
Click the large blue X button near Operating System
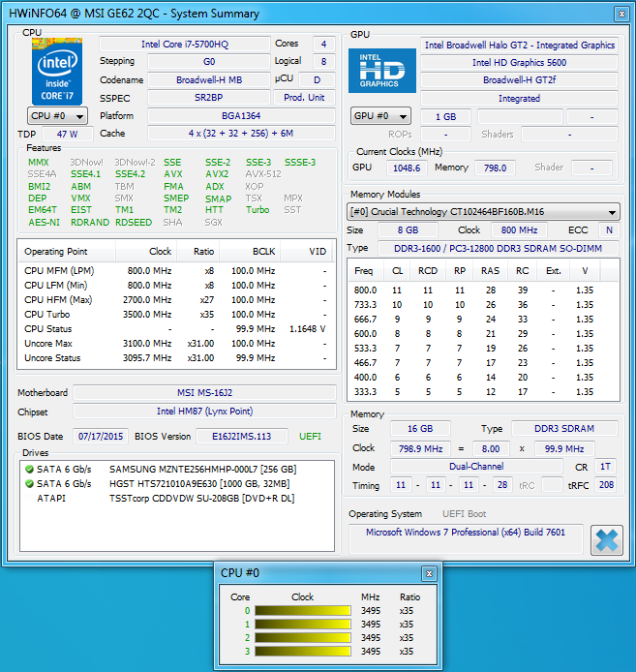[x=606, y=540]
